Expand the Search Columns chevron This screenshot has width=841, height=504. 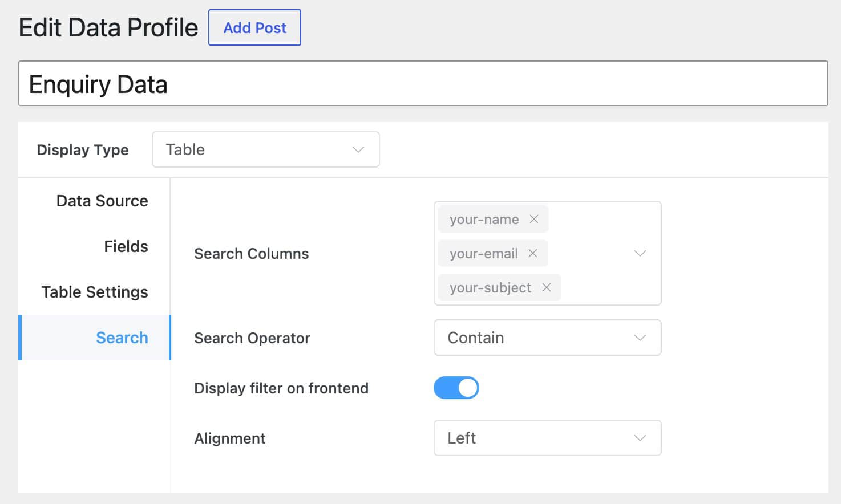pyautogui.click(x=640, y=253)
